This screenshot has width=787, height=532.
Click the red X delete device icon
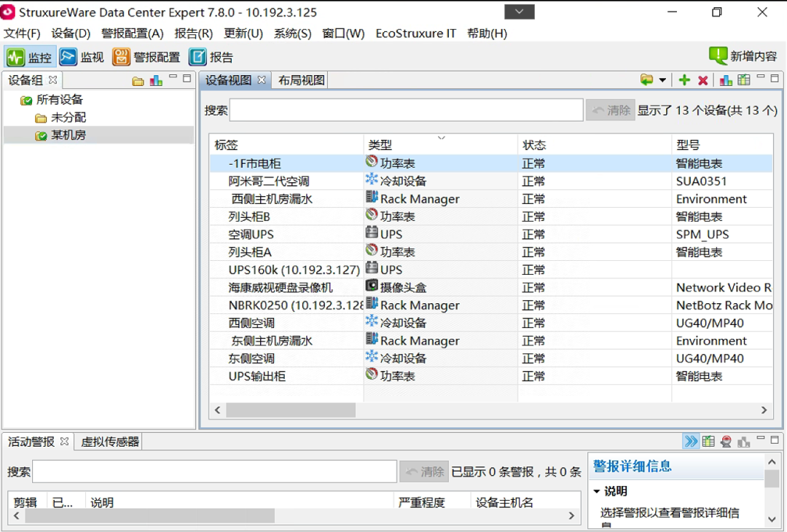(x=702, y=80)
